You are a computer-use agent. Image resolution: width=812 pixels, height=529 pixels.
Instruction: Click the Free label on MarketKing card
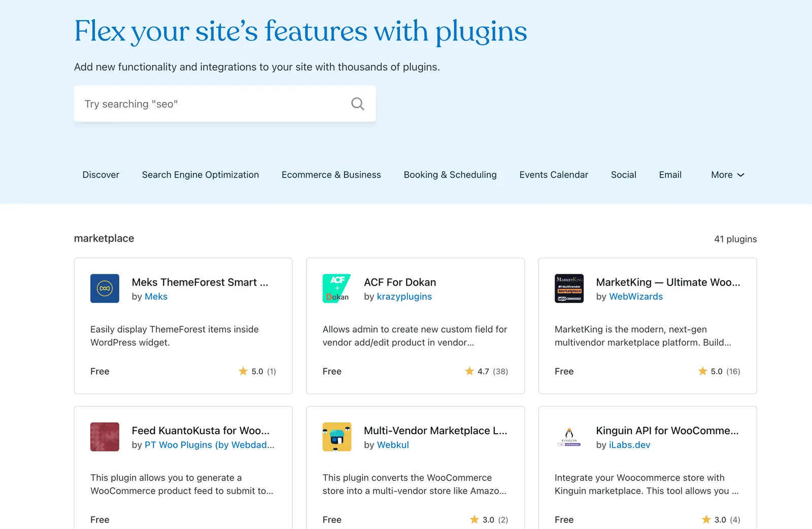[x=564, y=371]
